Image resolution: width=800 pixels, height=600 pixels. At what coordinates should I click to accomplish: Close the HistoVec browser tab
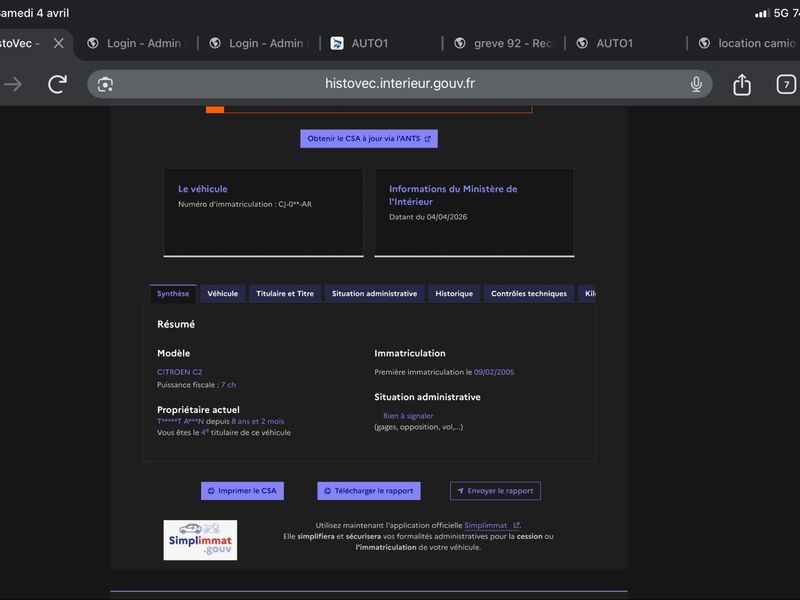[59, 43]
